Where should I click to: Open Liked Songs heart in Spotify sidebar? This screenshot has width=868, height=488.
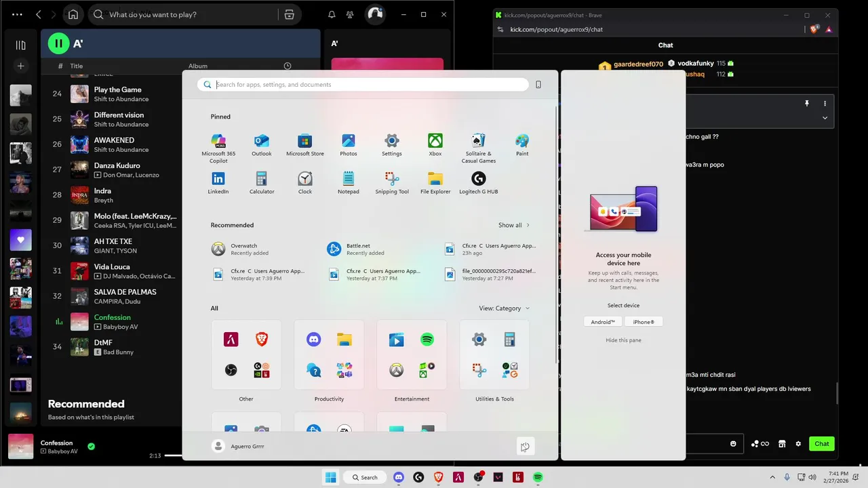(20, 240)
